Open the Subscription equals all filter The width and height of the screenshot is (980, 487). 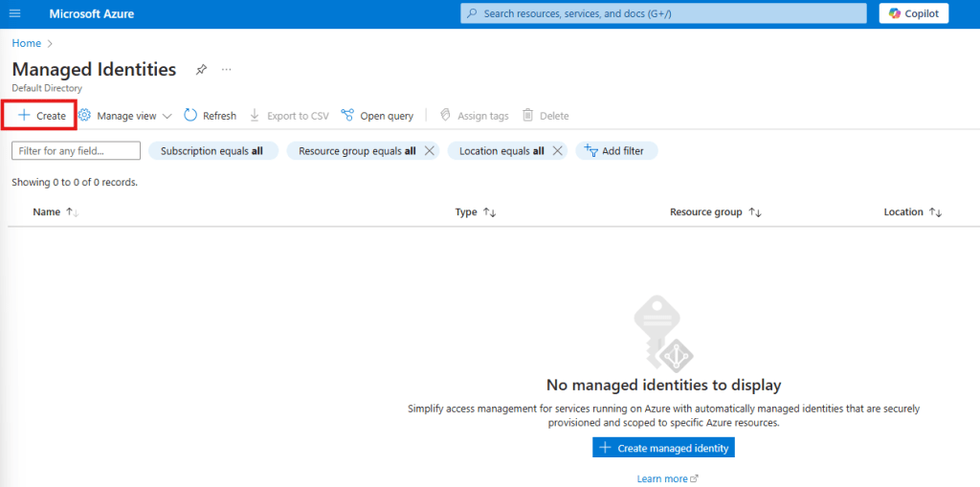pos(212,151)
